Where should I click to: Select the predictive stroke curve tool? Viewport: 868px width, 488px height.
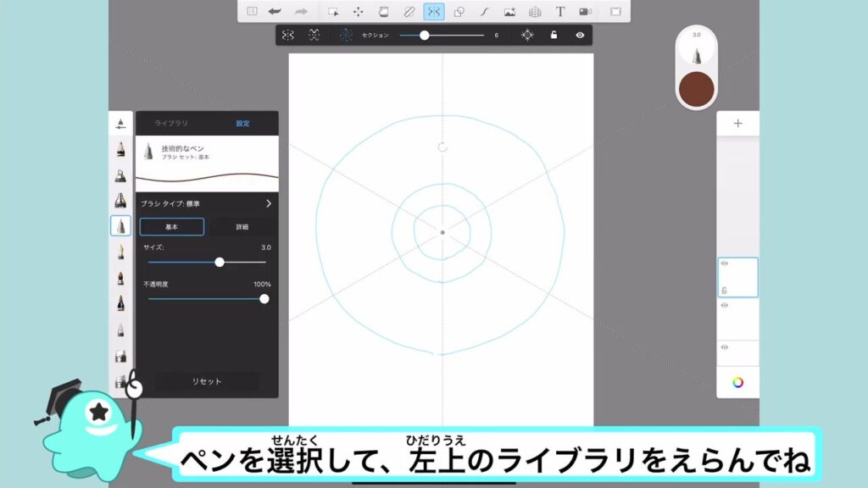[x=484, y=12]
